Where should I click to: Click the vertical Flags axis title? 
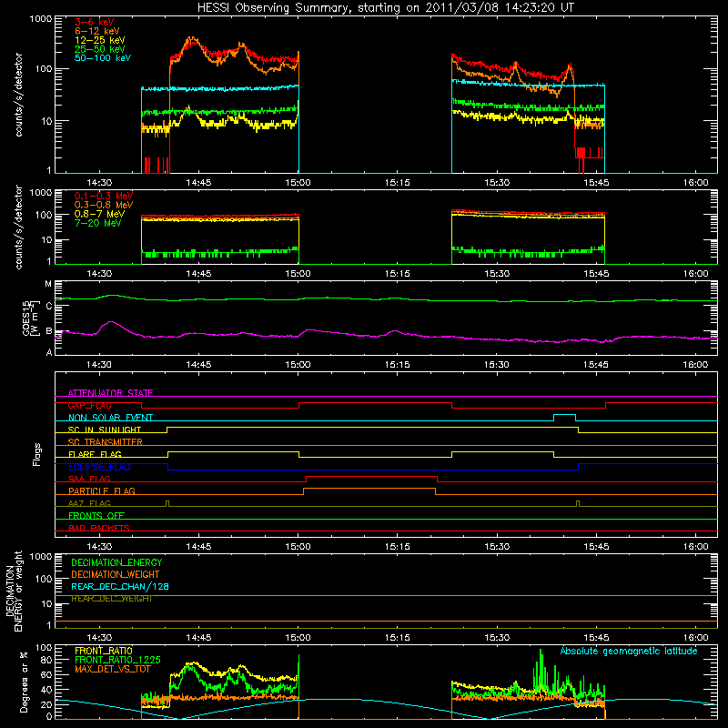[x=36, y=454]
